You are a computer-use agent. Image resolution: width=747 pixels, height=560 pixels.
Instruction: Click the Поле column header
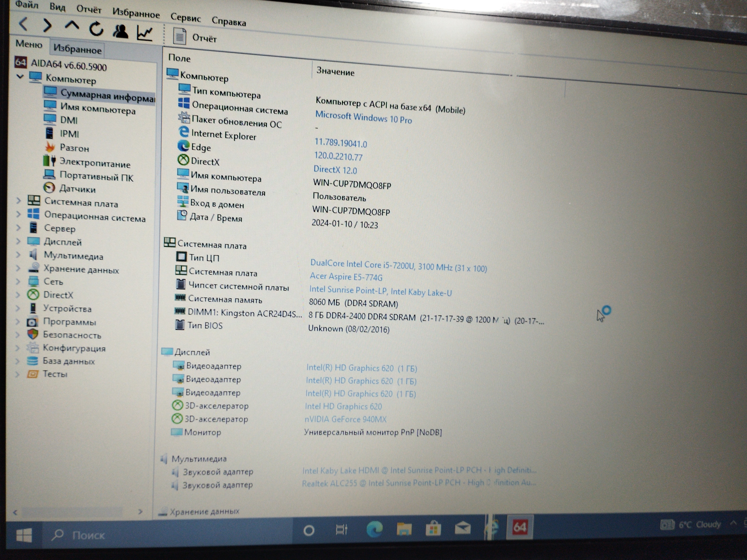179,58
